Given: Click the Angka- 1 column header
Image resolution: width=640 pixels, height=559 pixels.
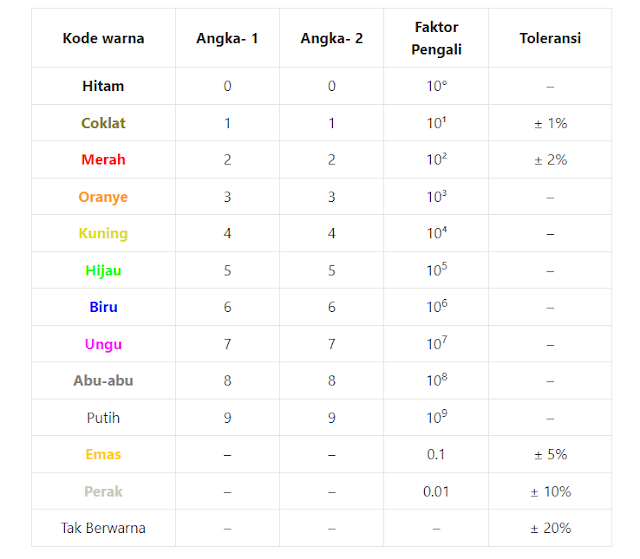Looking at the screenshot, I should click(x=227, y=38).
